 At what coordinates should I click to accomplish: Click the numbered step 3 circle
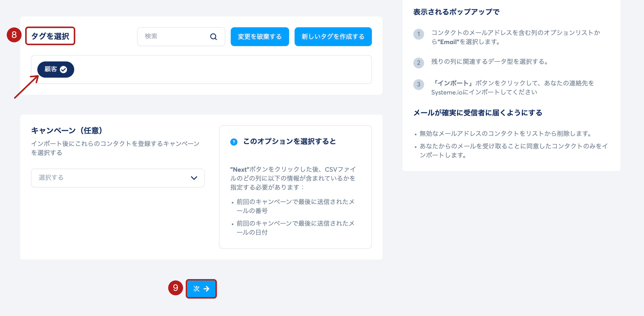click(x=418, y=84)
